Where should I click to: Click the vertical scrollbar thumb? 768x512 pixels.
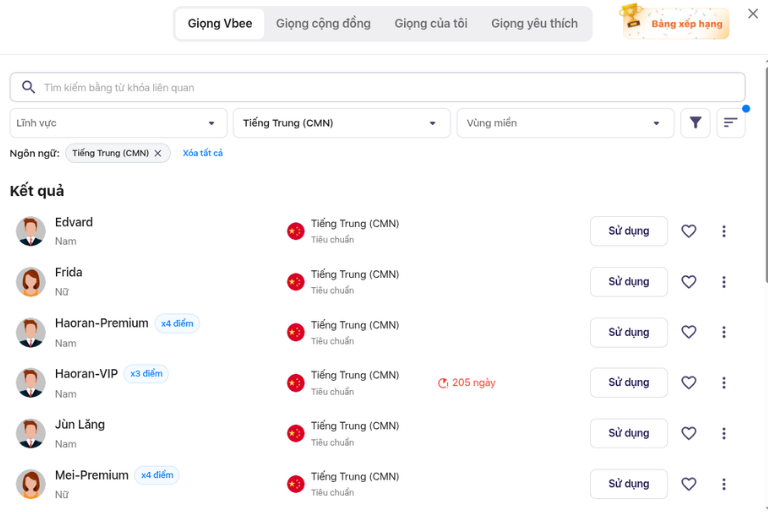coord(766,174)
